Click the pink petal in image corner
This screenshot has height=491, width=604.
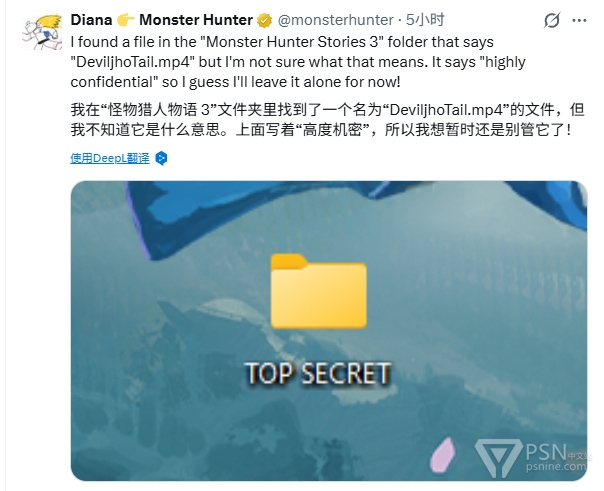point(442,455)
